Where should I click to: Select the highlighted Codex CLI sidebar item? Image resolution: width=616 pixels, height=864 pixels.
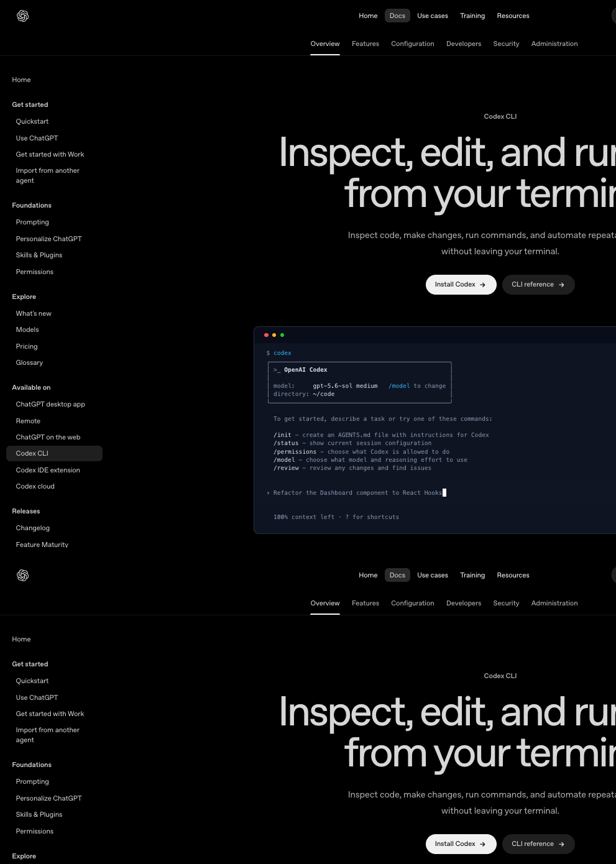54,453
